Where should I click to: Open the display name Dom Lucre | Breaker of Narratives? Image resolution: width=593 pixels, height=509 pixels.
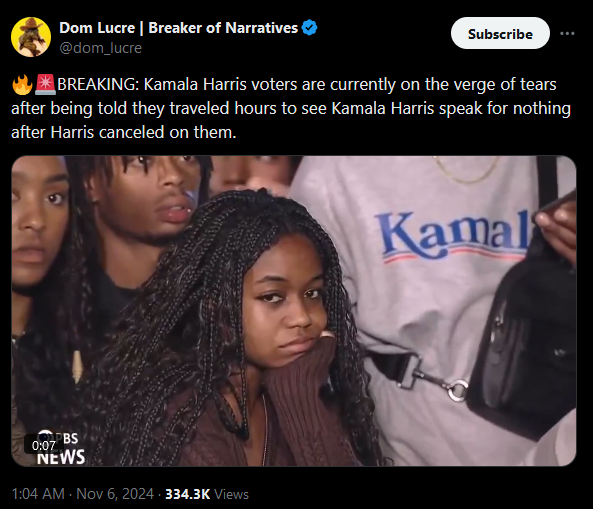click(179, 28)
